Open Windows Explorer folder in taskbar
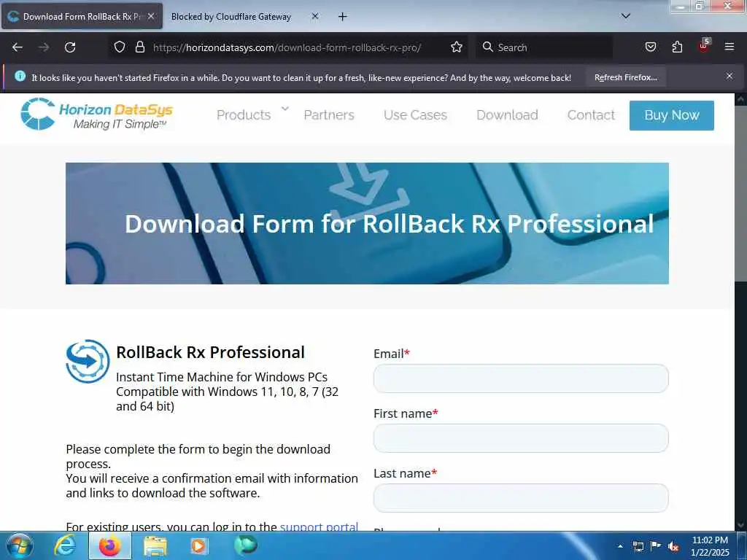The image size is (747, 560). [155, 547]
